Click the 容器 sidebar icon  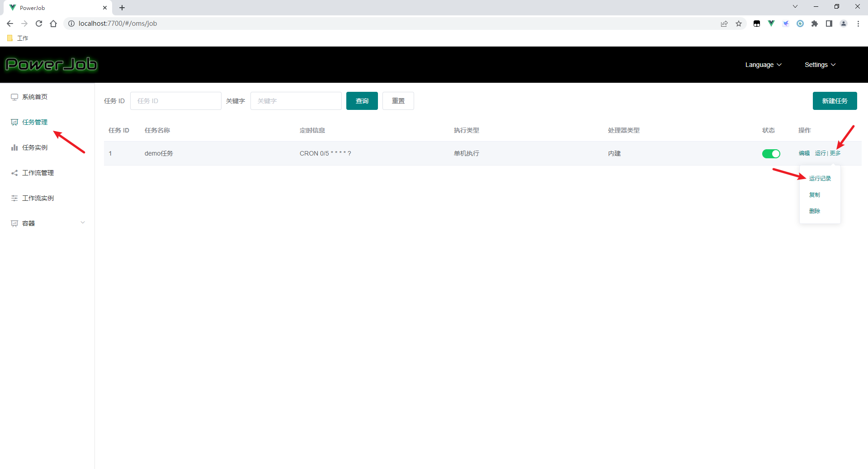click(14, 223)
